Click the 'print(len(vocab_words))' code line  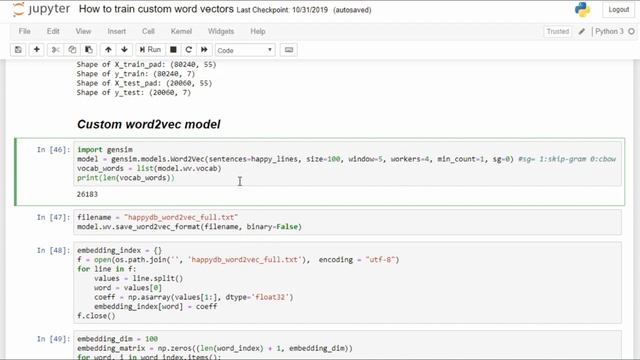tap(126, 178)
